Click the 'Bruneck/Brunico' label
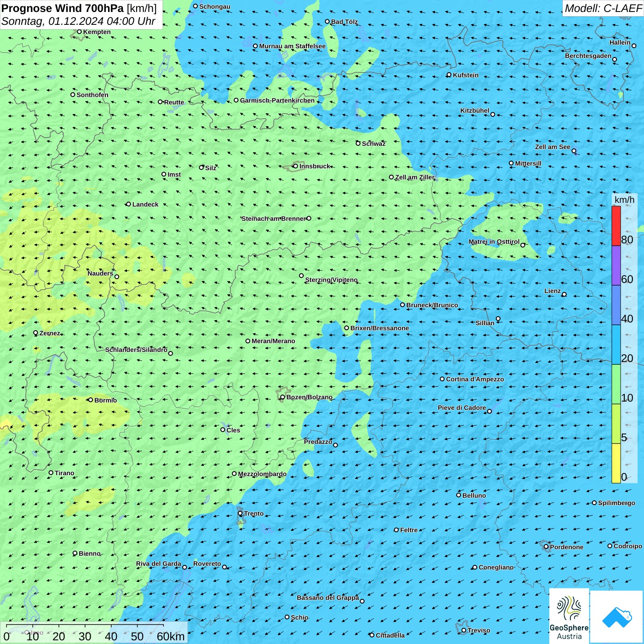This screenshot has height=644, width=644. coord(432,305)
